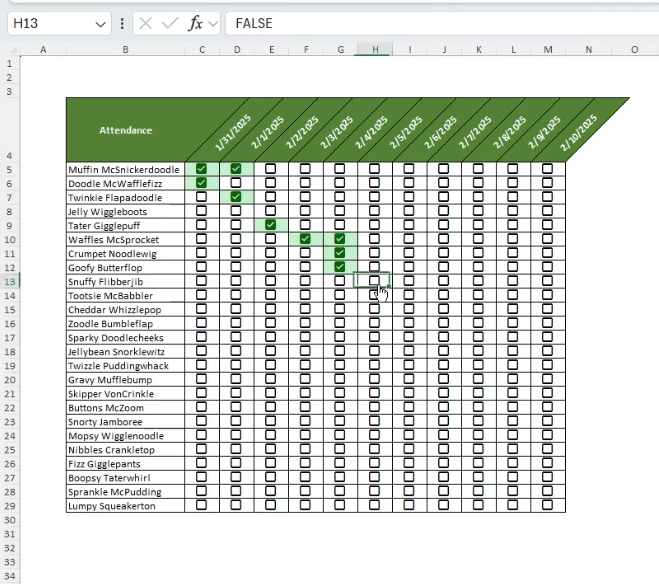Select the Sprankle McPudding name cell
This screenshot has width=659, height=584.
coord(125,492)
